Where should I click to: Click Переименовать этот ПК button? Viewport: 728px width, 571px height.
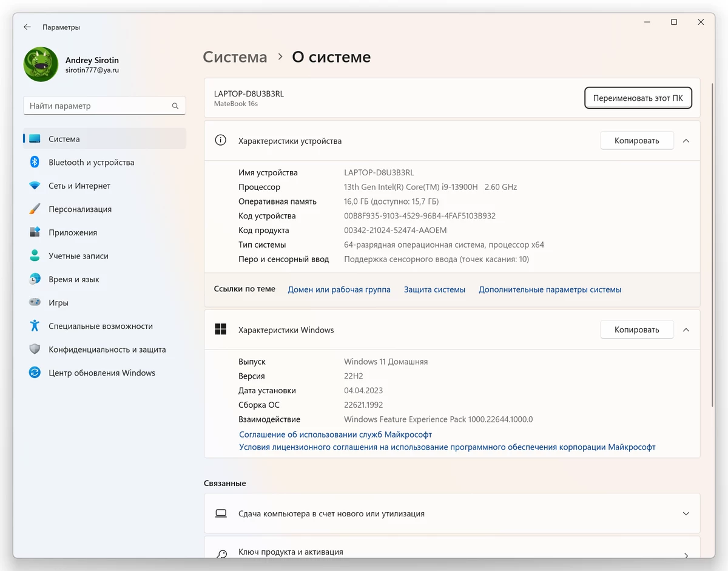[x=638, y=98]
